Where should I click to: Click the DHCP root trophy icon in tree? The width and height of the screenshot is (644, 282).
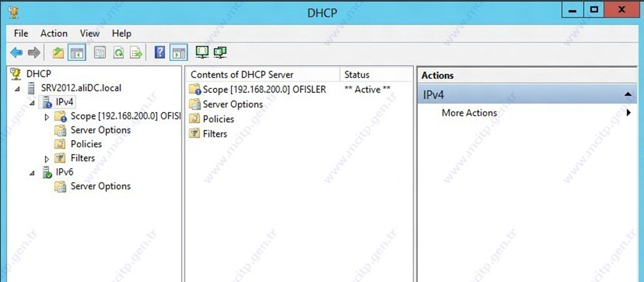tap(16, 73)
